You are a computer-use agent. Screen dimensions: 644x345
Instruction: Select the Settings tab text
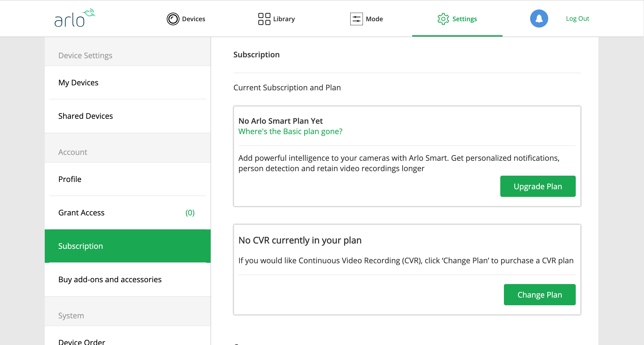click(465, 19)
